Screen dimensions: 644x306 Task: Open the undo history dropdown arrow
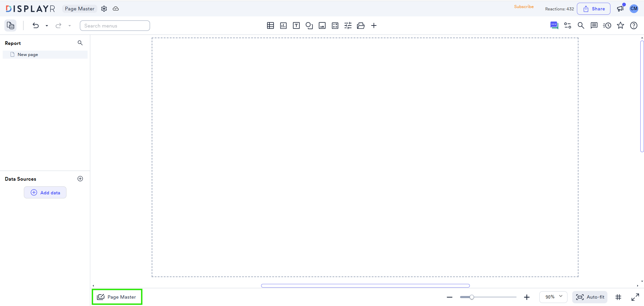pyautogui.click(x=47, y=26)
